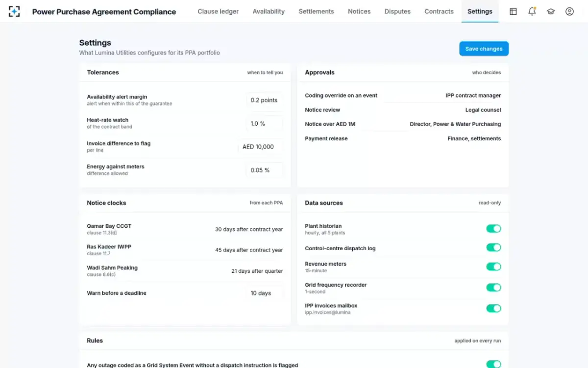
Task: Click 30 days after contract year
Action: [249, 229]
